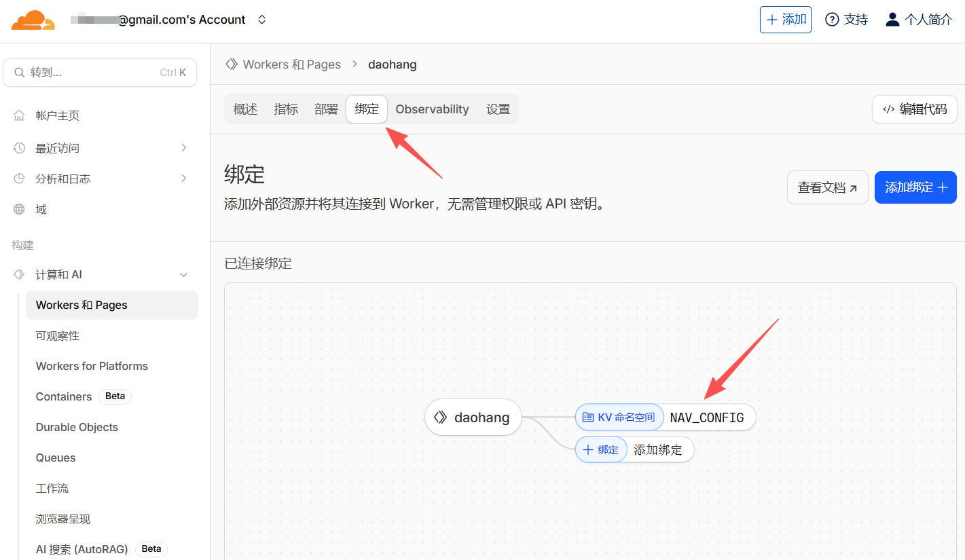965x560 pixels.
Task: Select the NAV_CONFIG KV namespace binding
Action: point(706,417)
